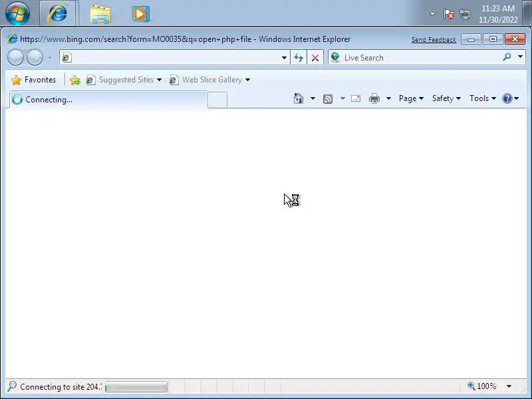This screenshot has height=399, width=532.
Task: Click the Live Search input box
Action: coord(421,57)
